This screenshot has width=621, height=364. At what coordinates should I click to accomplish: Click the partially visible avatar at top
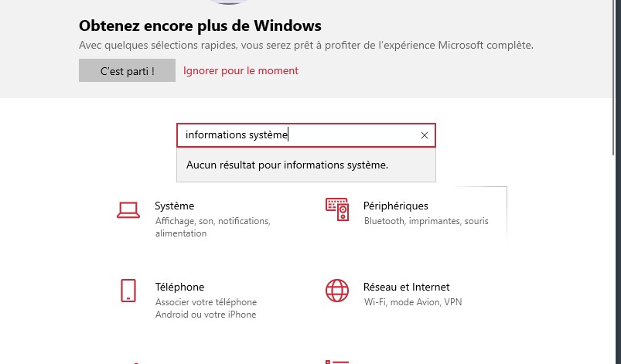[x=228, y=2]
